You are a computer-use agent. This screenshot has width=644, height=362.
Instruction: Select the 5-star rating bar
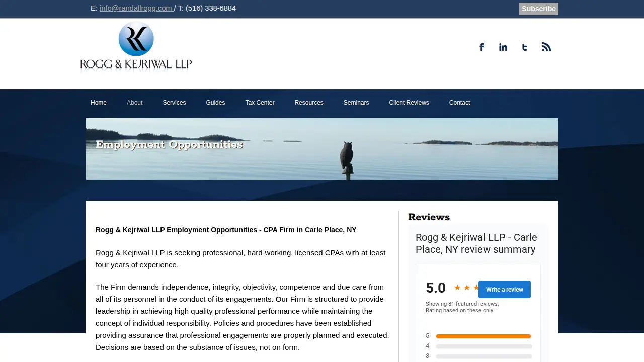(484, 336)
